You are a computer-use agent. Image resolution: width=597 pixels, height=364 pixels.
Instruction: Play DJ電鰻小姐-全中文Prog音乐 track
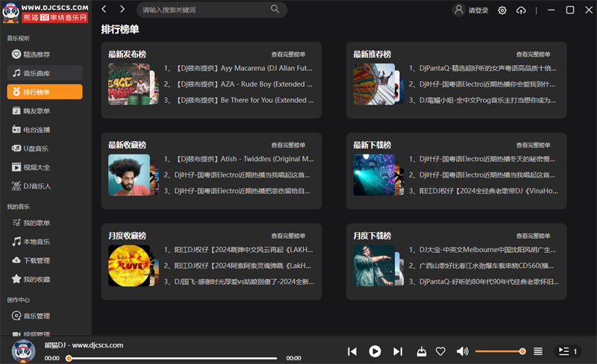[482, 100]
